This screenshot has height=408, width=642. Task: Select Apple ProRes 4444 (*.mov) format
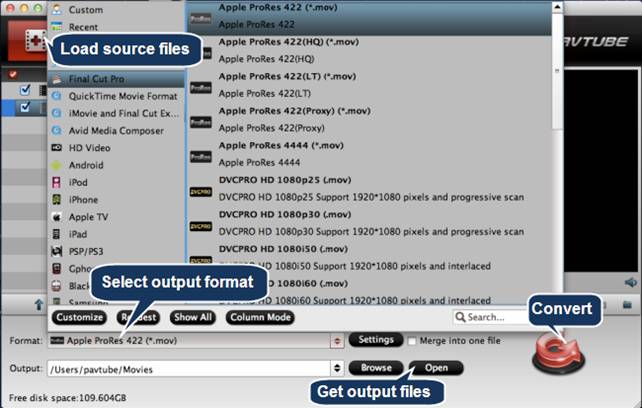369,154
